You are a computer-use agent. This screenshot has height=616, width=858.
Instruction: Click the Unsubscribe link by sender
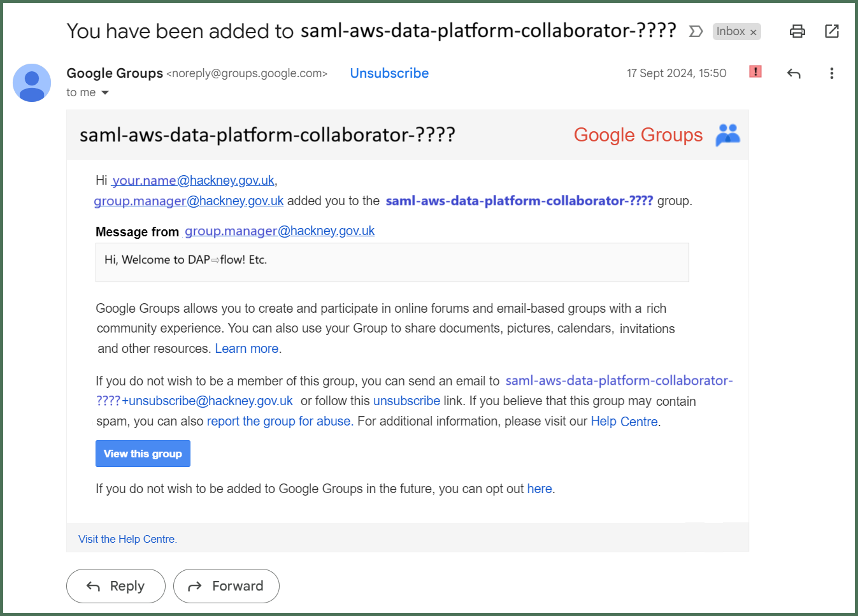coord(389,73)
